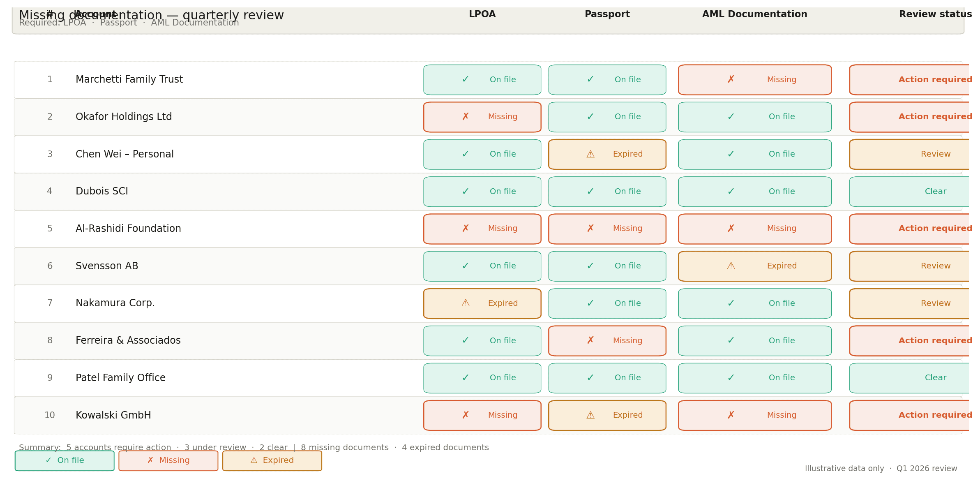Click the cross icon in Ferreira & Associados' Passport cell

[x=590, y=340]
